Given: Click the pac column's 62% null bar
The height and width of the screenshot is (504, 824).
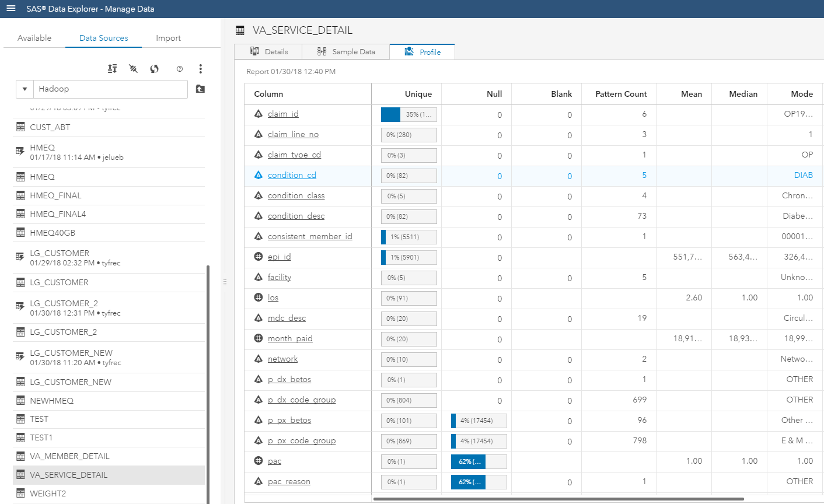Looking at the screenshot, I should [x=467, y=461].
